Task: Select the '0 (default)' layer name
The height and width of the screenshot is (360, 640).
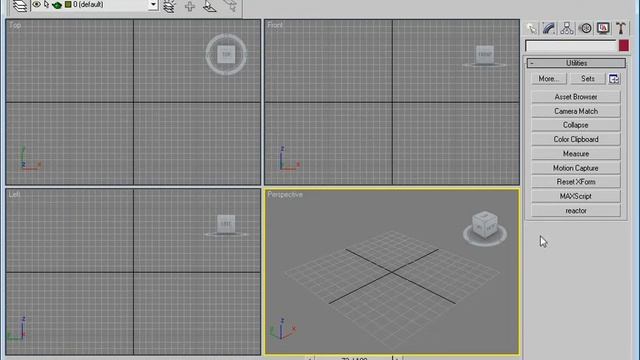Action: point(88,4)
